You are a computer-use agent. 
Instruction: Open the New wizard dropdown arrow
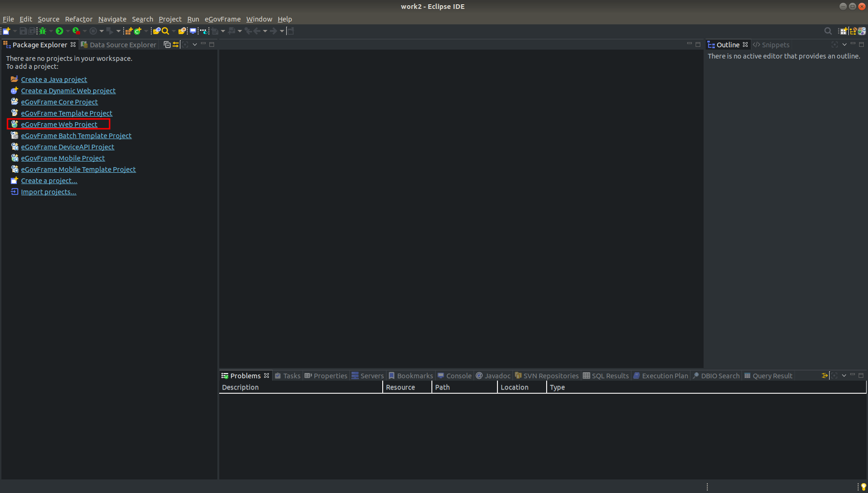pos(15,31)
